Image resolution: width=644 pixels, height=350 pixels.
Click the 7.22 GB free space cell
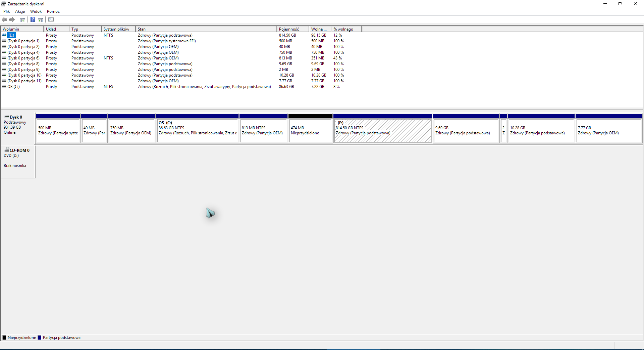[x=318, y=87]
